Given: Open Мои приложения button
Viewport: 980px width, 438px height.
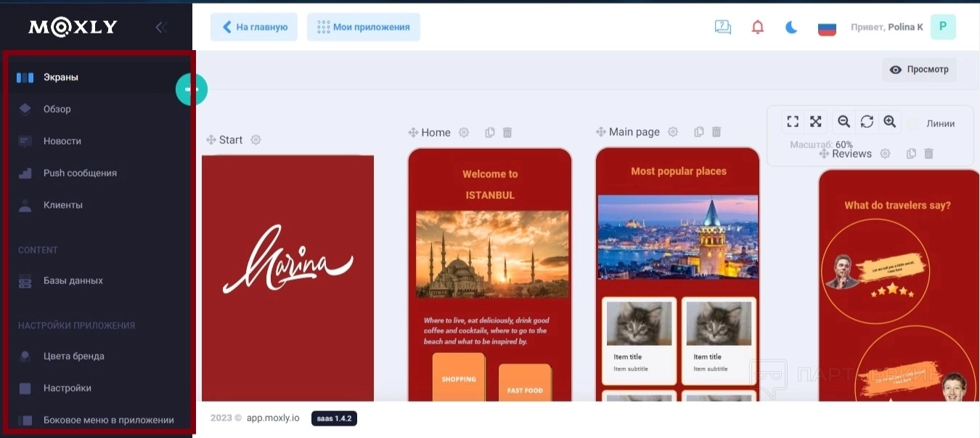Looking at the screenshot, I should coord(364,27).
